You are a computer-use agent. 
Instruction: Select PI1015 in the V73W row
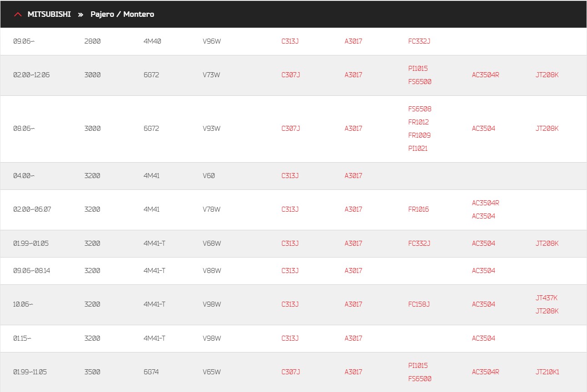tap(418, 69)
